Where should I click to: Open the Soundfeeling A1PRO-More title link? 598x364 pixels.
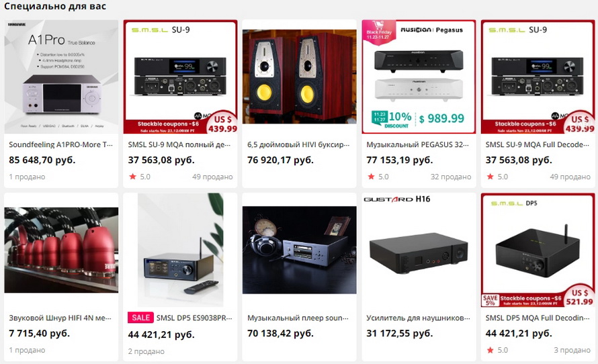tap(61, 144)
